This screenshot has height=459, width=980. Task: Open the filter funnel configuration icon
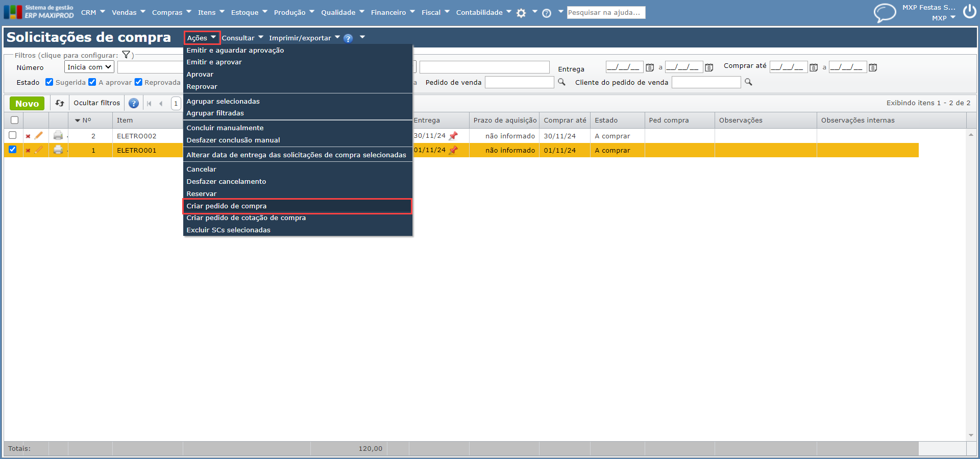click(126, 55)
